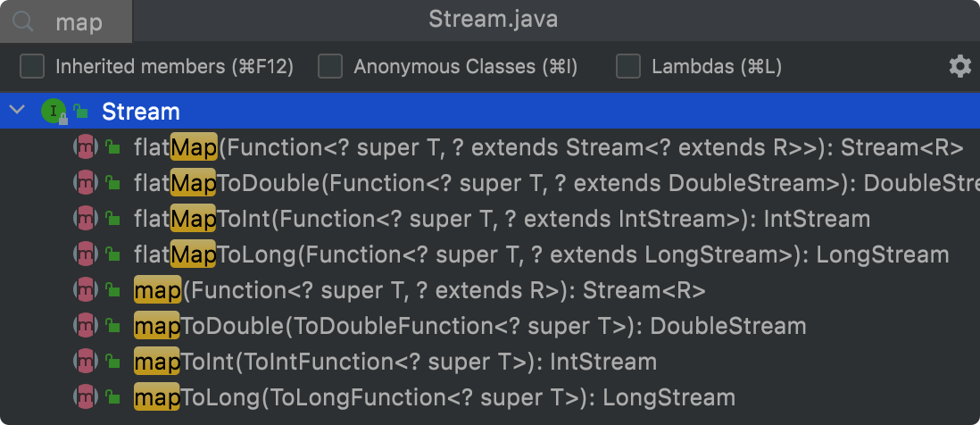Choose the flatMapToLong method entry

coord(490,254)
